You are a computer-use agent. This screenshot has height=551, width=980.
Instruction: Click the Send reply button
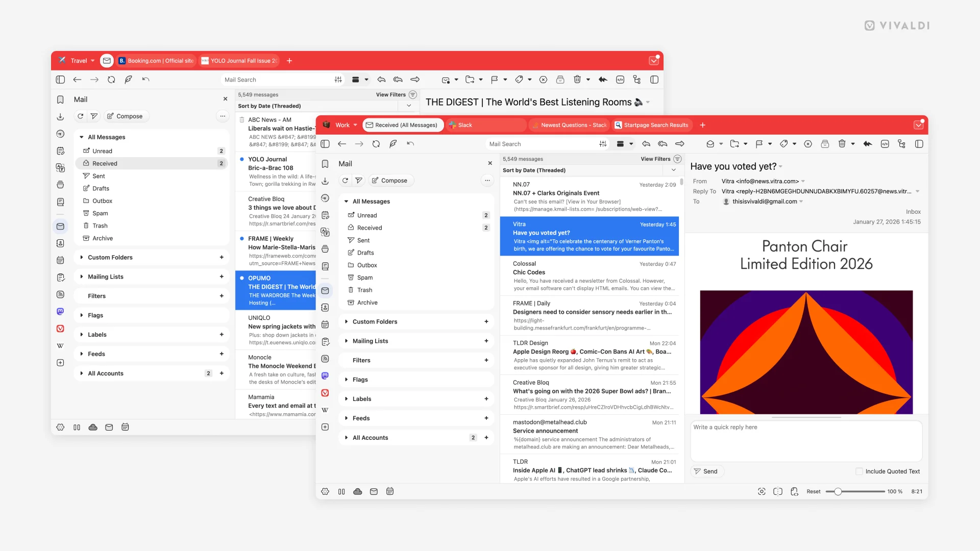[707, 471]
